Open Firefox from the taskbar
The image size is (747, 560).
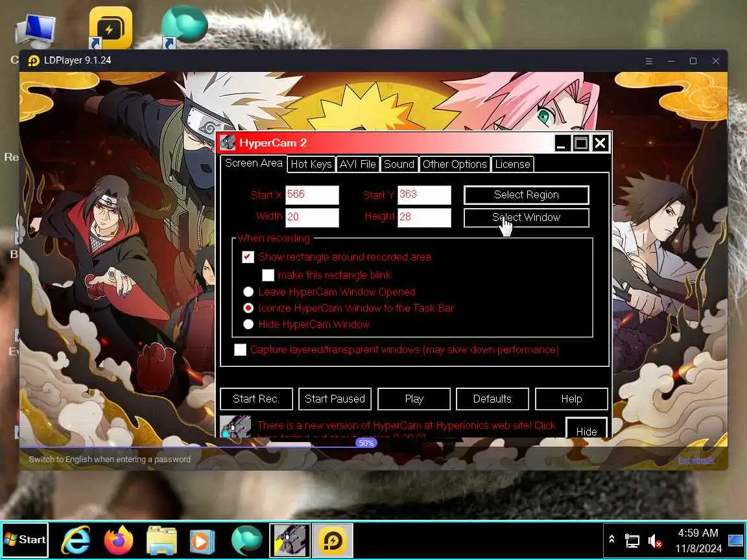(x=119, y=541)
